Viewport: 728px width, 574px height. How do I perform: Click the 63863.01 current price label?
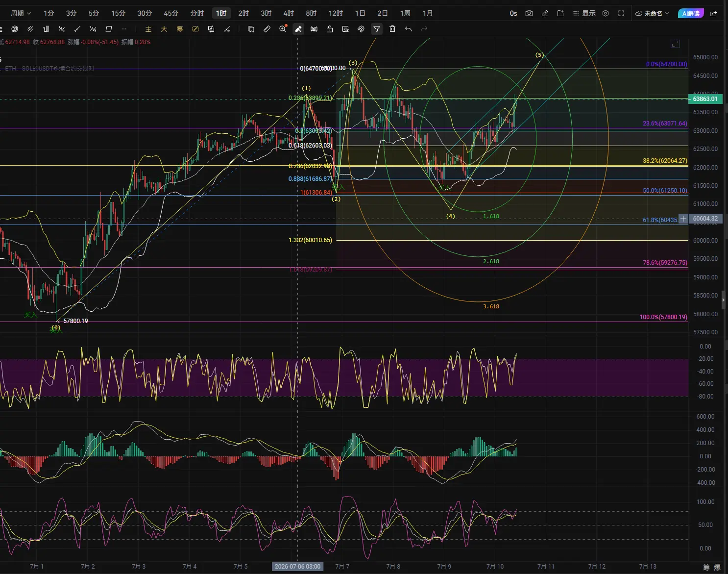point(705,99)
